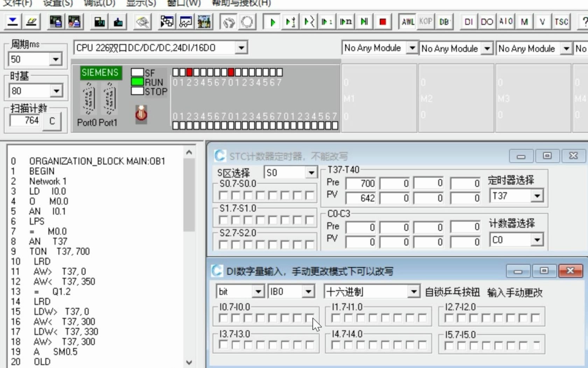Click the TSC timer counter toolbar icon
This screenshot has width=588, height=368.
561,21
